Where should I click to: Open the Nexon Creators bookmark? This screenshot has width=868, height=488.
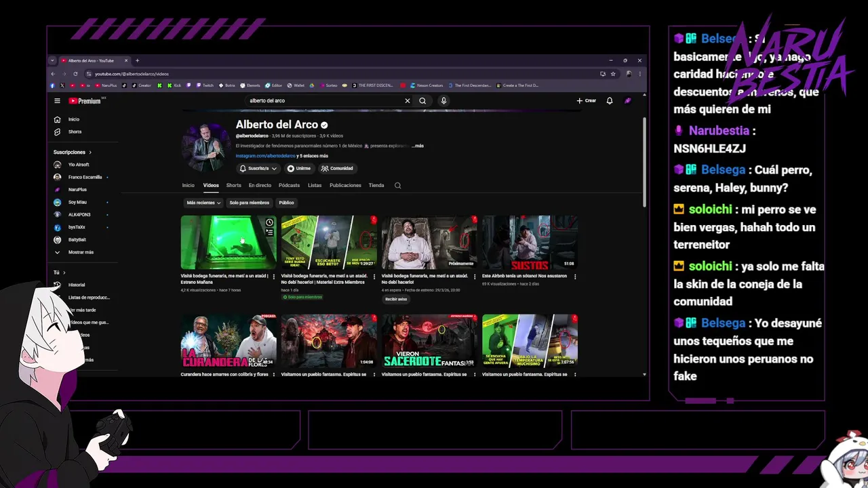coord(426,85)
